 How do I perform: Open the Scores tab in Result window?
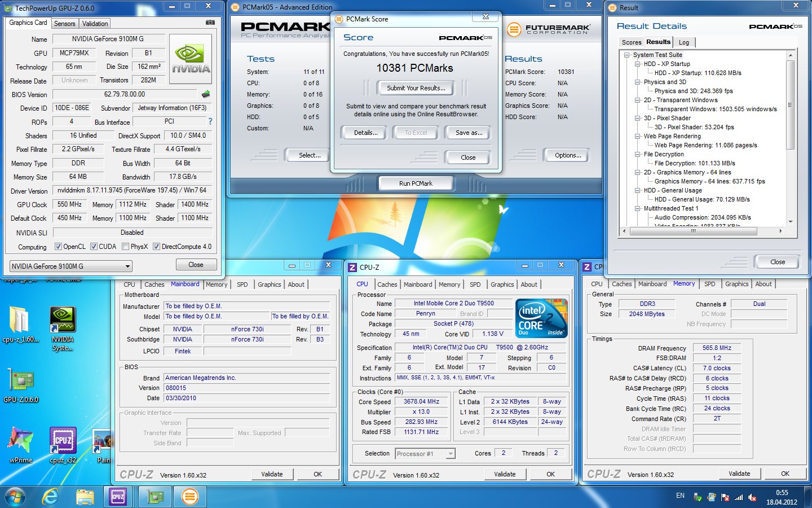(x=631, y=42)
